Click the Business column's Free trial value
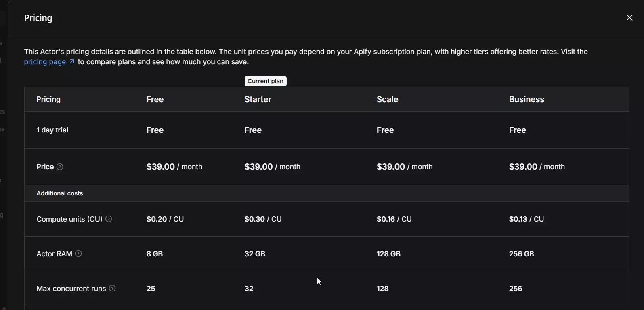 click(518, 130)
